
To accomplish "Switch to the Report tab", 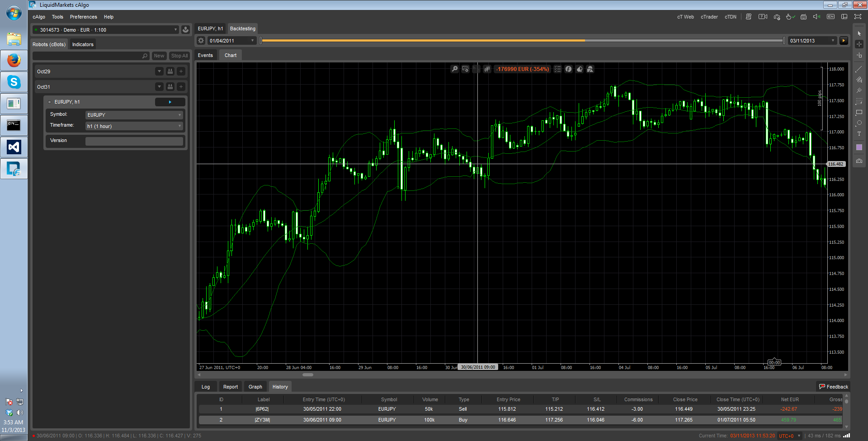I will (231, 387).
